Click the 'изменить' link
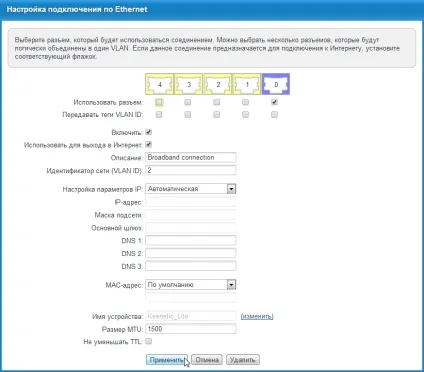 257,316
